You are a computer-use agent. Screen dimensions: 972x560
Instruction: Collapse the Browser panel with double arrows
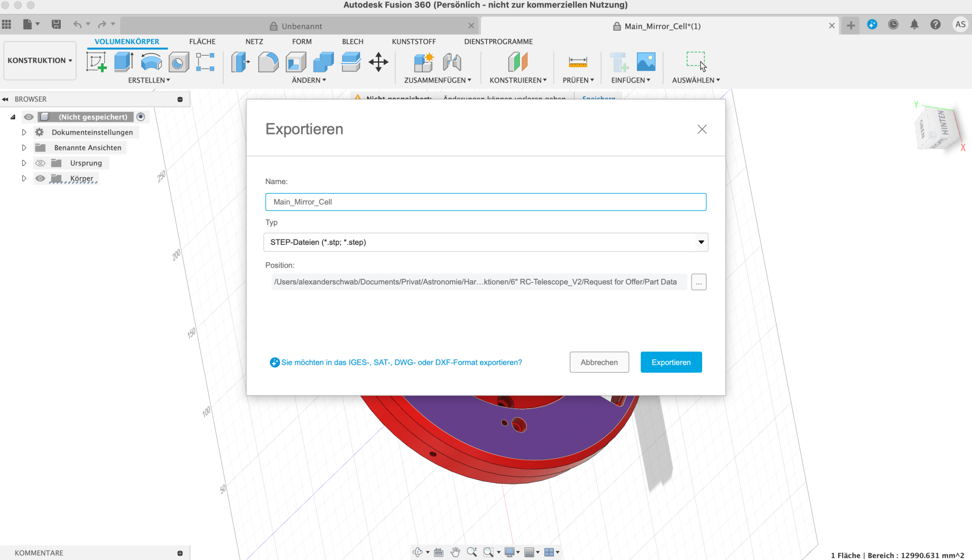click(6, 99)
